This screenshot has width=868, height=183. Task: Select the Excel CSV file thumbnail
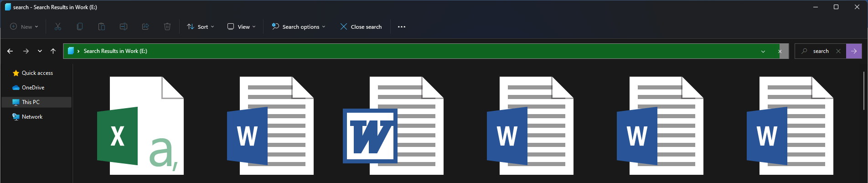tap(140, 125)
